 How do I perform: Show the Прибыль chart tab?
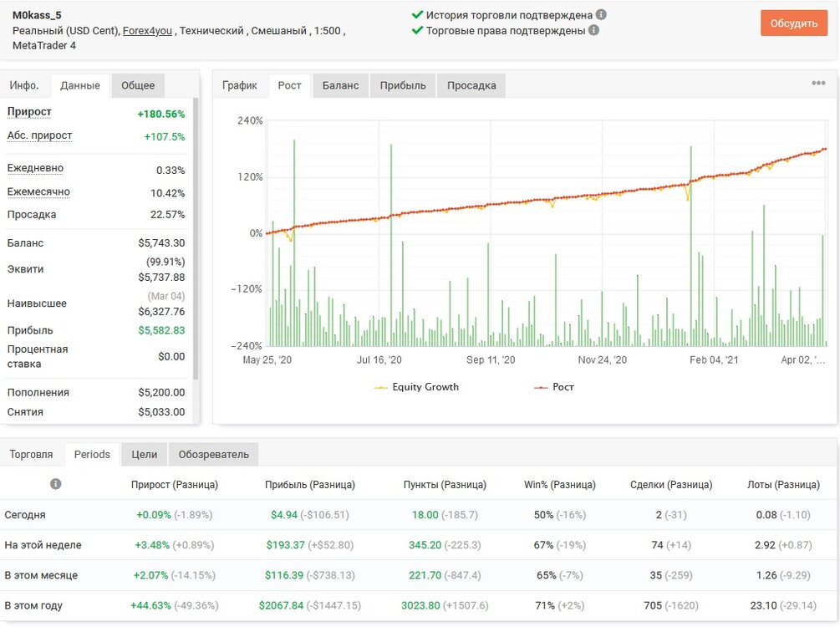(x=403, y=85)
